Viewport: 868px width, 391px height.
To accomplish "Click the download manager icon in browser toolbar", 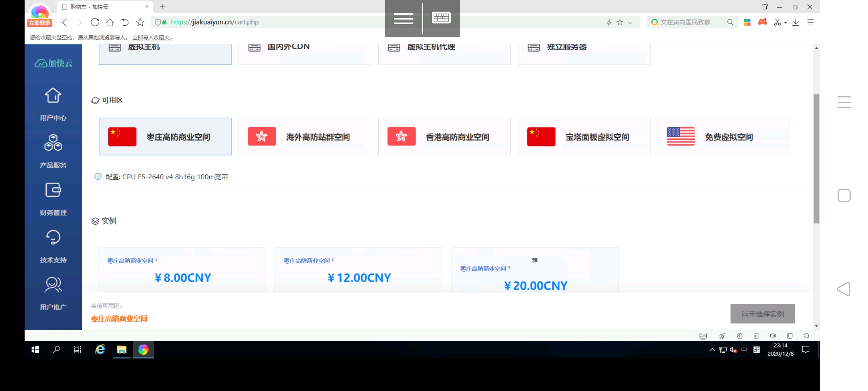I will point(795,22).
